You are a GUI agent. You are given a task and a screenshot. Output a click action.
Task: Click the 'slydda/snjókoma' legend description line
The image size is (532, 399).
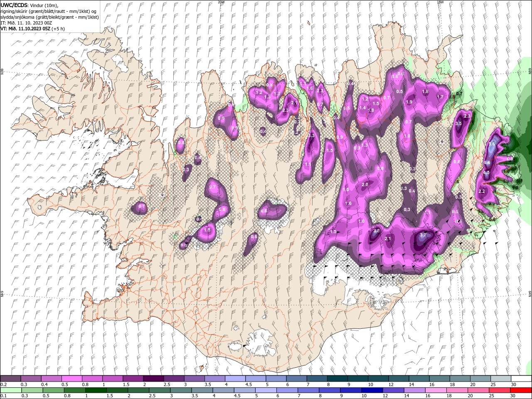tap(50, 17)
